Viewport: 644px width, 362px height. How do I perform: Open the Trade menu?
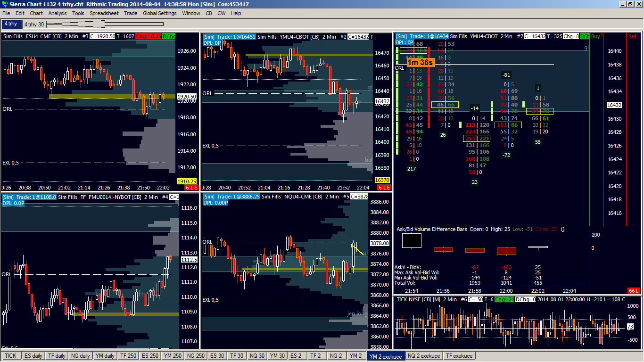pyautogui.click(x=131, y=13)
